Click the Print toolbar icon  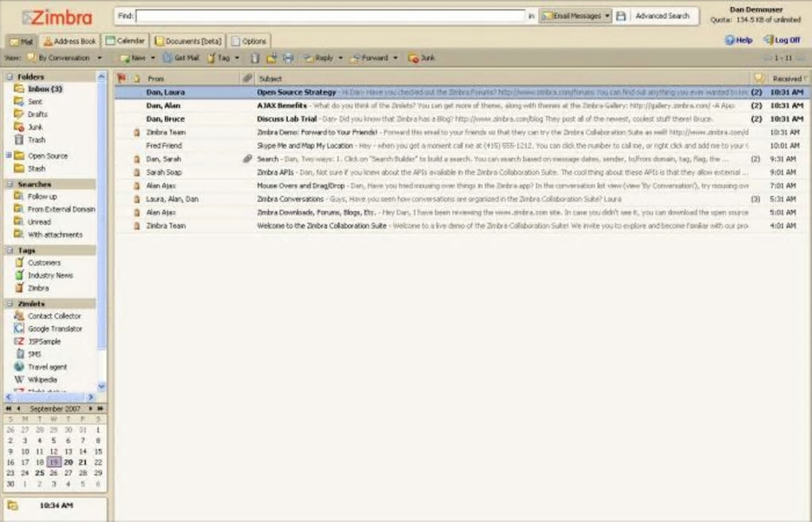click(288, 58)
